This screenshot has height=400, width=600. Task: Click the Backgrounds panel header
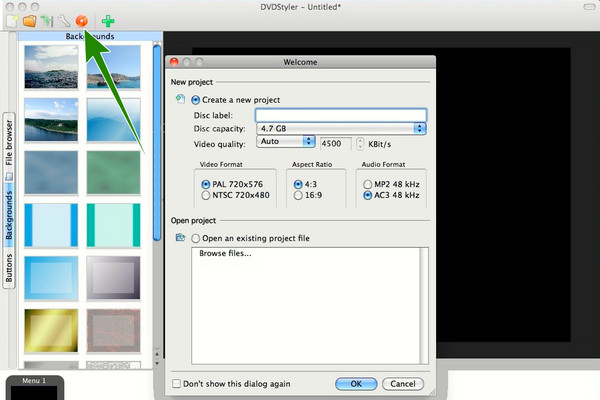pos(90,36)
